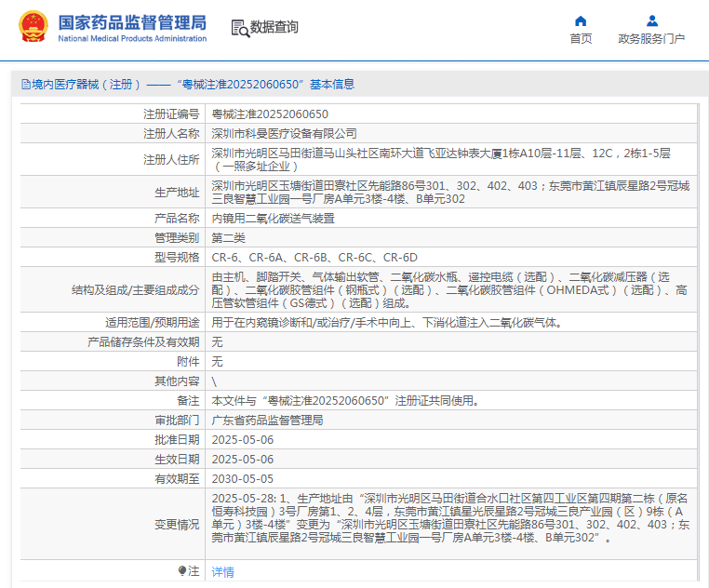This screenshot has width=709, height=588.
Task: Click the 备注 remark text
Action: [345, 401]
